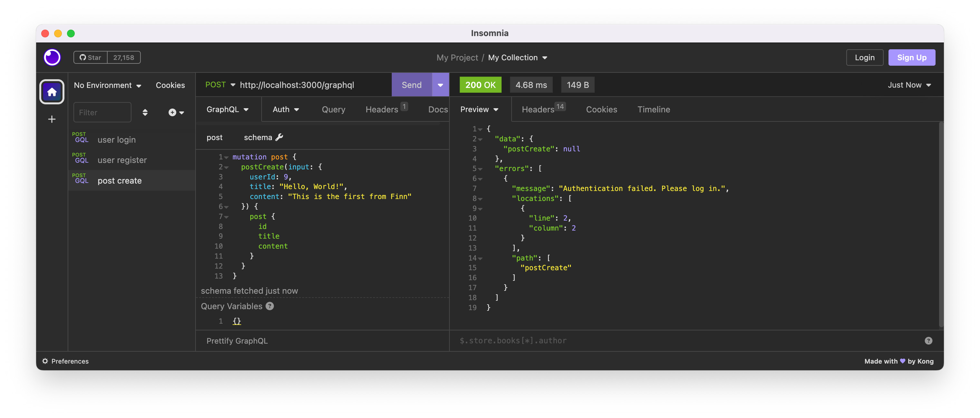Click the Login button
This screenshot has width=980, height=418.
pos(864,57)
